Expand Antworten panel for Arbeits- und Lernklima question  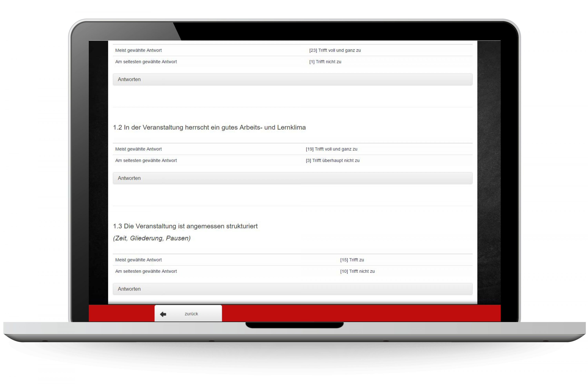(129, 178)
